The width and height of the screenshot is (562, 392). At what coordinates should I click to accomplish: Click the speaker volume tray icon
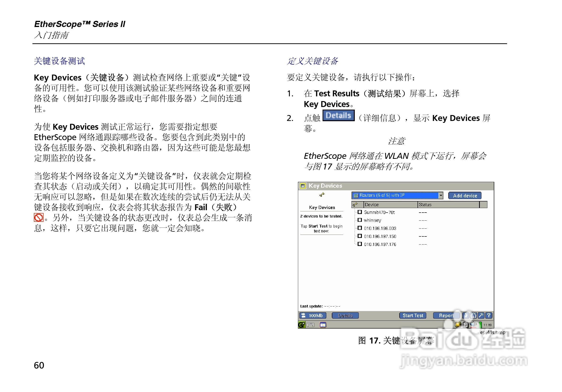(473, 325)
